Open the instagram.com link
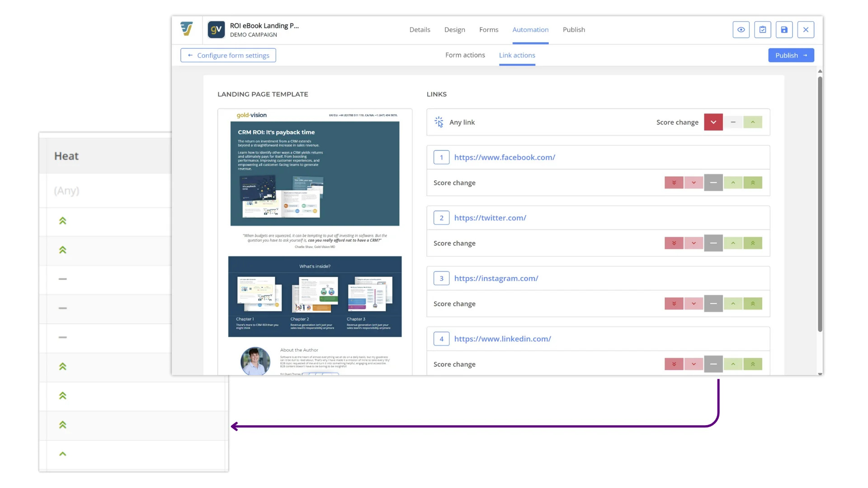Viewport: 868px width, 488px height. pyautogui.click(x=496, y=278)
